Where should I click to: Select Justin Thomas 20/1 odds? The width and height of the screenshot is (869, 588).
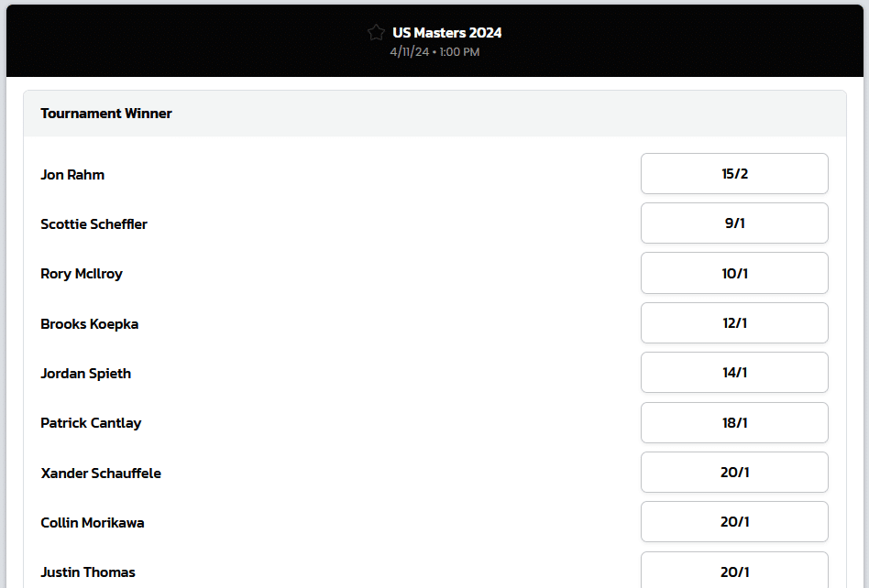click(734, 571)
